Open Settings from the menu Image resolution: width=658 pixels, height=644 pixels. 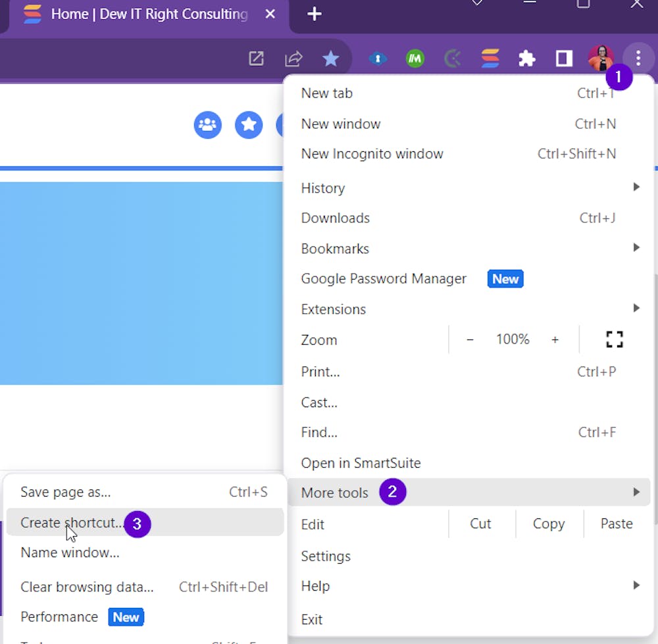coord(326,556)
